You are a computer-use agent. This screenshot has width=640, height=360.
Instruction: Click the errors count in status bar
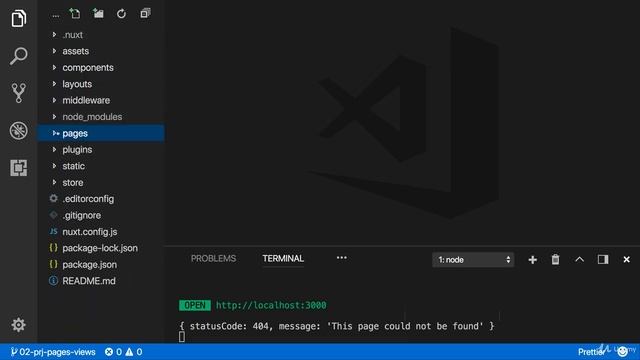click(113, 352)
